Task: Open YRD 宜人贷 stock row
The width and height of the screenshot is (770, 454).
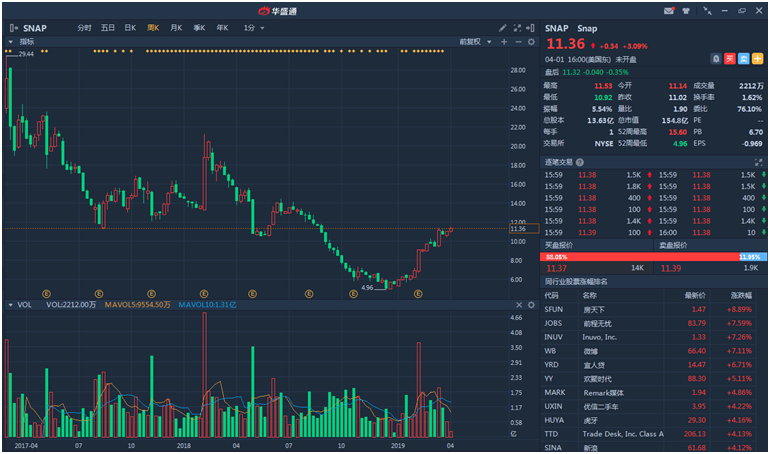Action: click(653, 365)
